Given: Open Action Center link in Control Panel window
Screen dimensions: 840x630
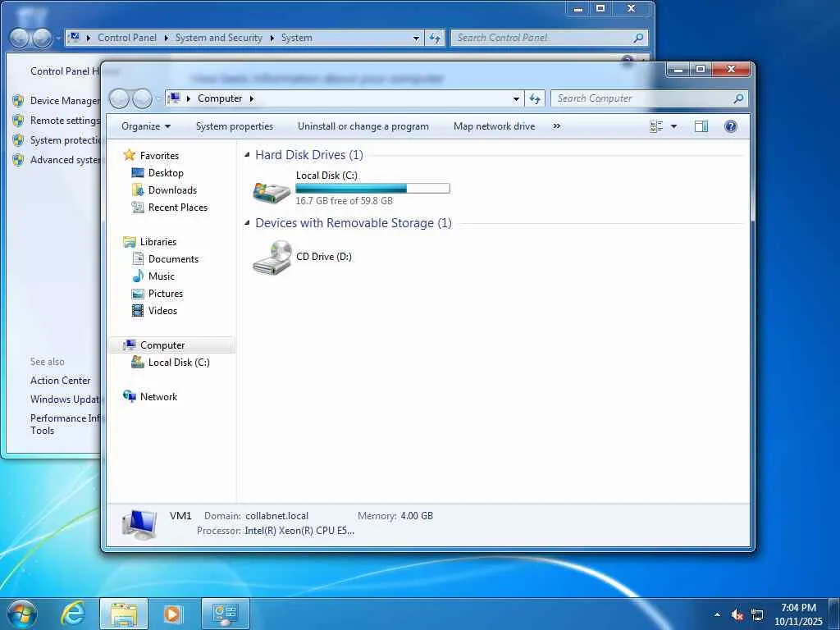Looking at the screenshot, I should [x=61, y=381].
